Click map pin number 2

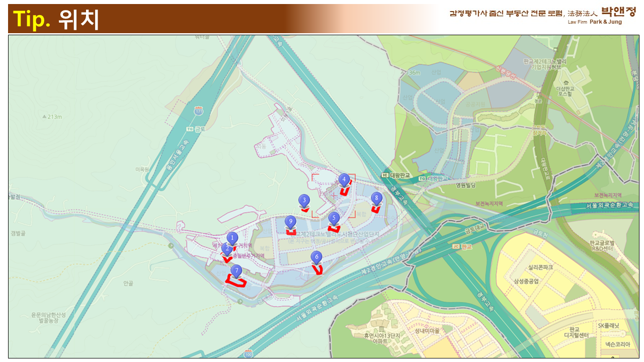227,248
